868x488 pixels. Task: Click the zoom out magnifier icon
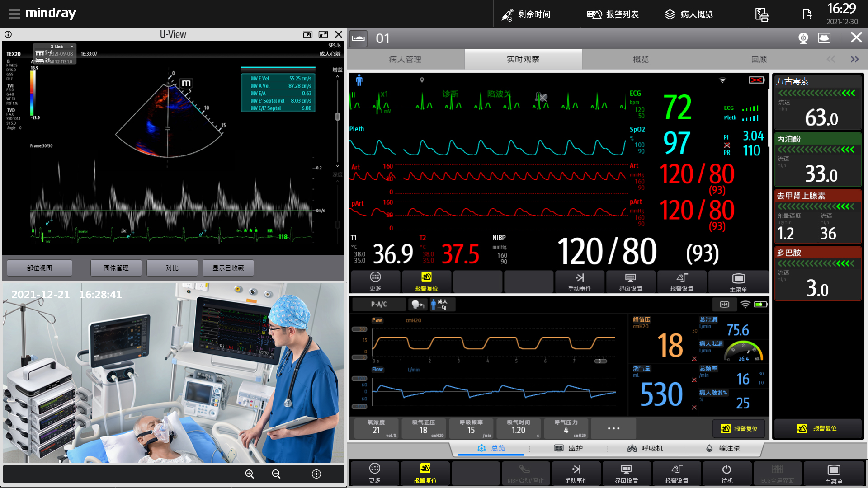(276, 474)
